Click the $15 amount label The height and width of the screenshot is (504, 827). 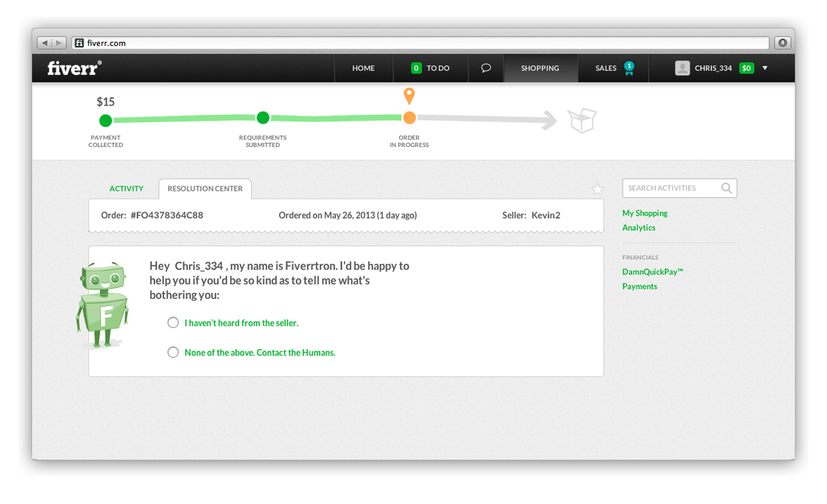pos(106,102)
